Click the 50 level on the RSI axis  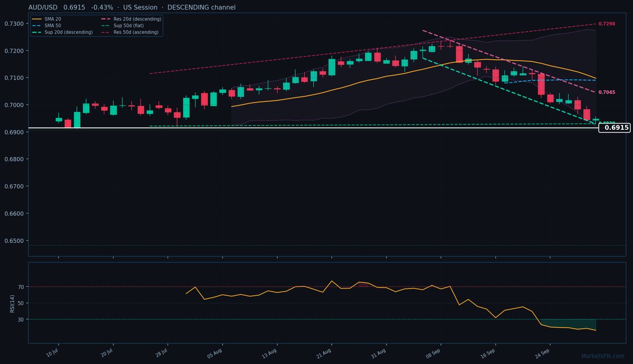[21, 303]
